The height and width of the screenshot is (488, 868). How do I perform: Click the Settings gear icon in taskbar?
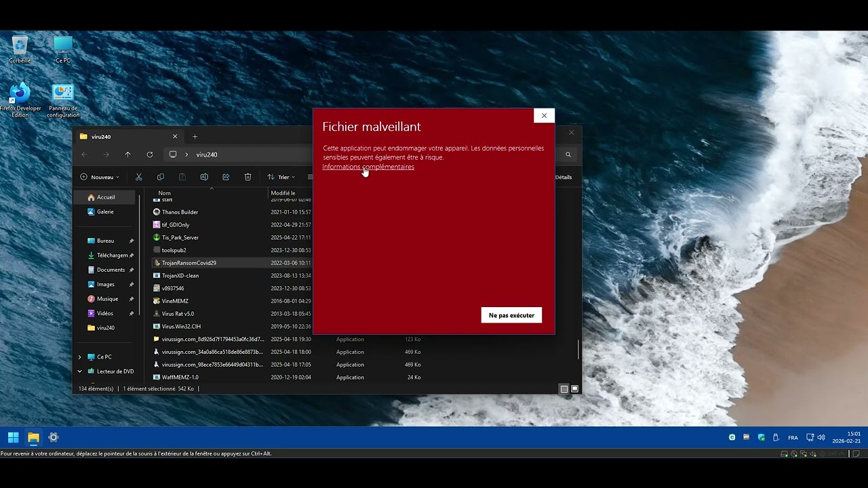click(x=54, y=437)
